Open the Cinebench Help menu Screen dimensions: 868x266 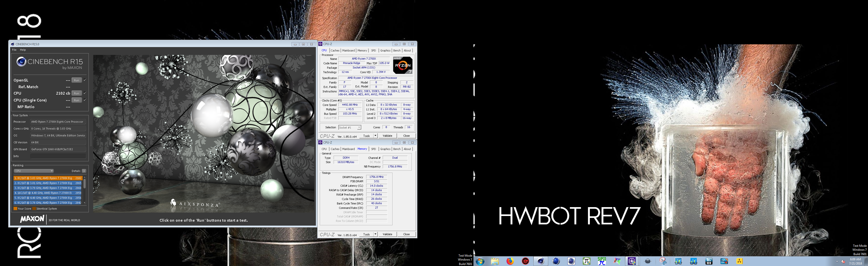[x=23, y=50]
